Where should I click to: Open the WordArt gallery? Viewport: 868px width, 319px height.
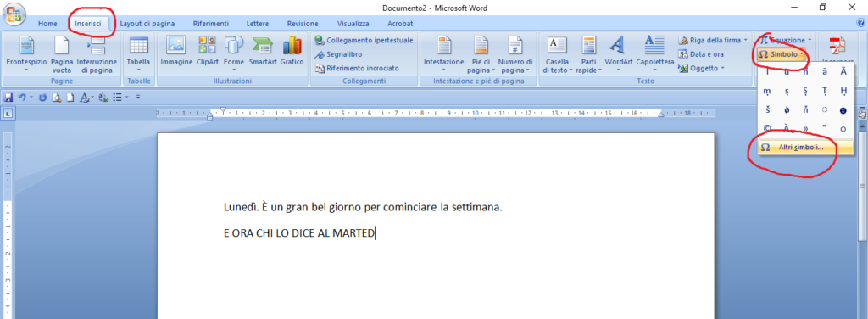click(x=618, y=54)
